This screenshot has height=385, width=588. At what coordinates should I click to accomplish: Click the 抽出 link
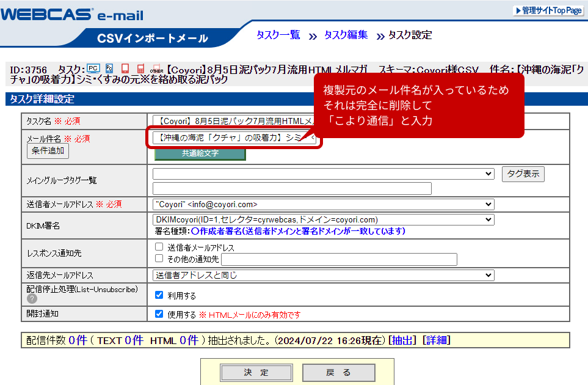[x=402, y=340]
